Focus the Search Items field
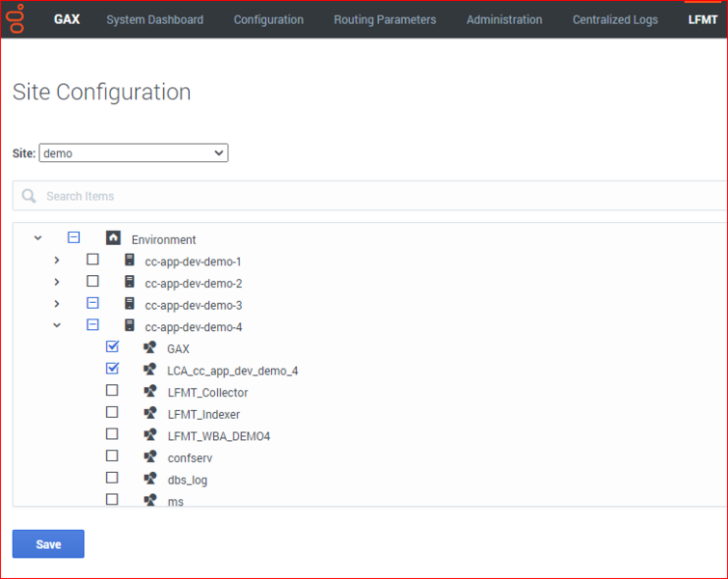 [369, 196]
